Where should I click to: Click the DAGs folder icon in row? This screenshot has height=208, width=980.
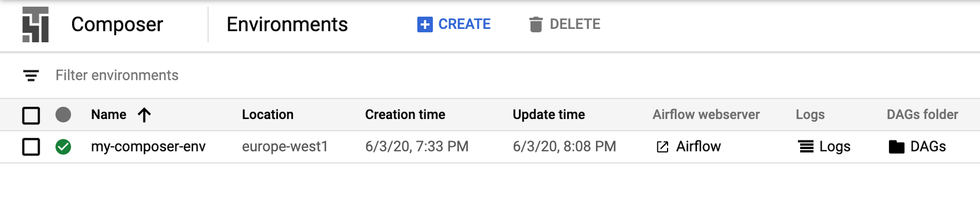896,147
